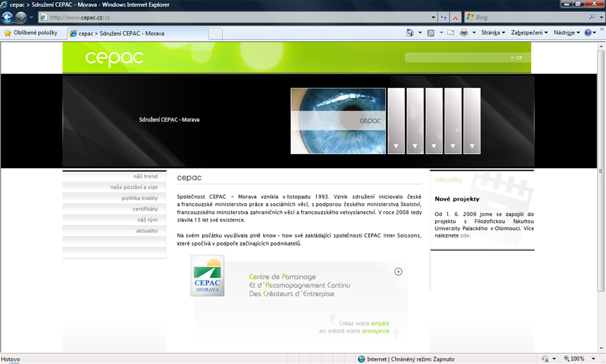Follow the 'zde' link in Nové projekty

click(x=465, y=236)
